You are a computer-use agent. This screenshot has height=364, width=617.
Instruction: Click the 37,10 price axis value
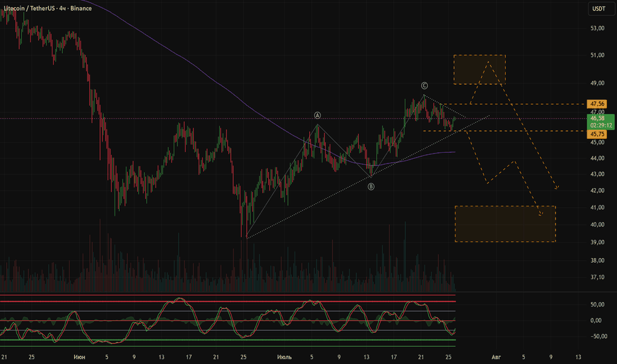tap(597, 277)
